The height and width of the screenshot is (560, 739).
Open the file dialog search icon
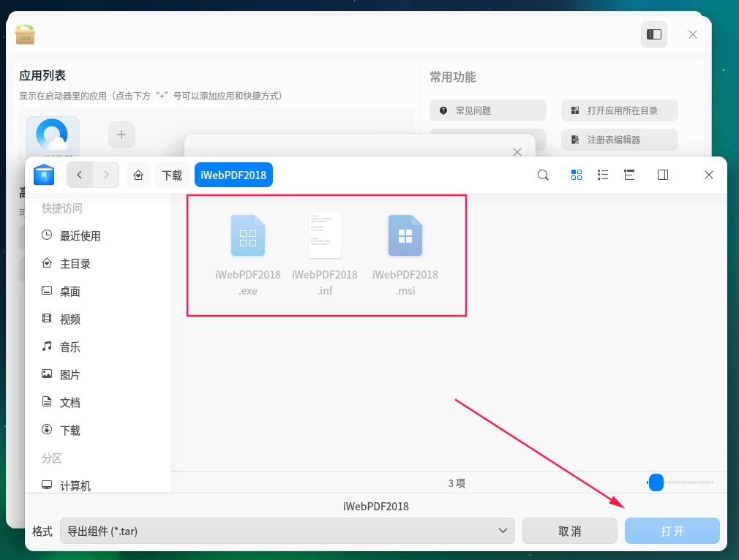543,175
